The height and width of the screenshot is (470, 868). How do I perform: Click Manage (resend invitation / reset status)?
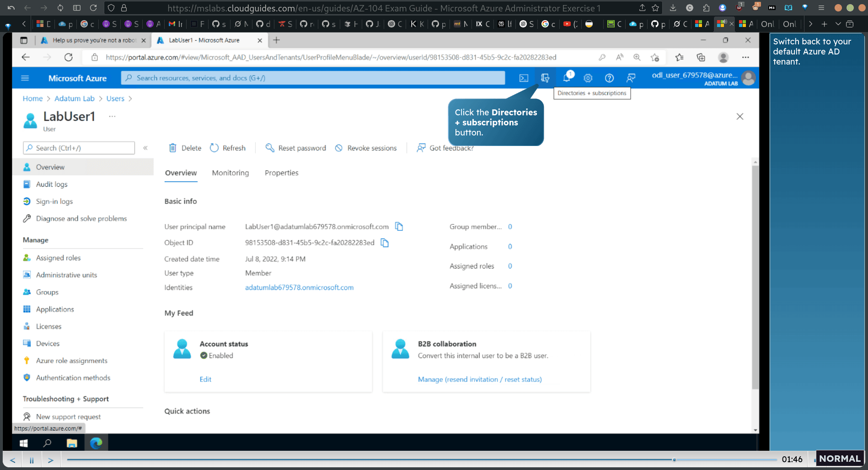coord(480,379)
